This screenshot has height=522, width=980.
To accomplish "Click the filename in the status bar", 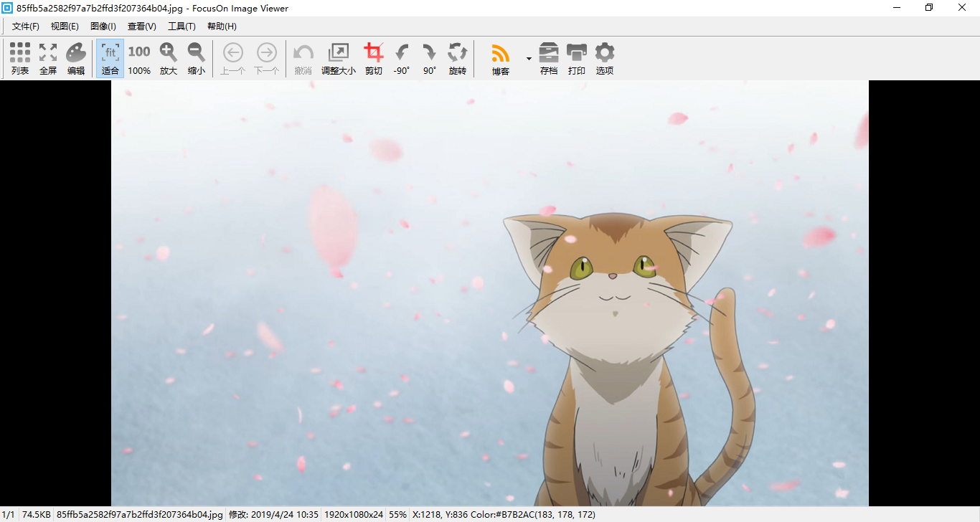I will [140, 515].
